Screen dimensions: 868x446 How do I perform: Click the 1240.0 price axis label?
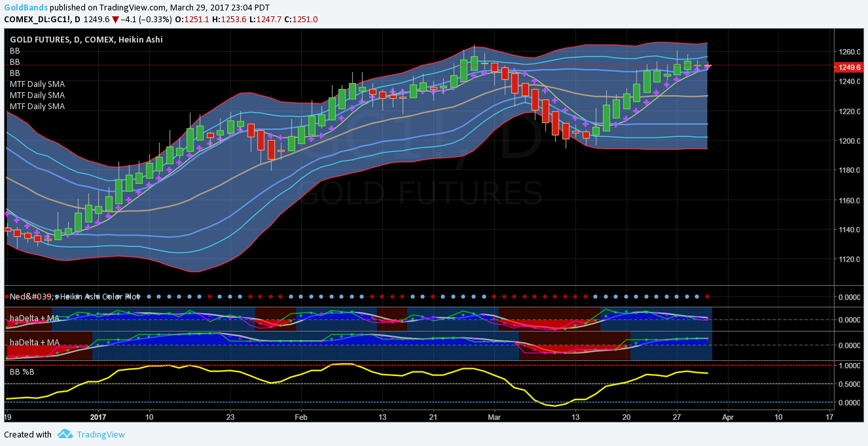click(850, 81)
